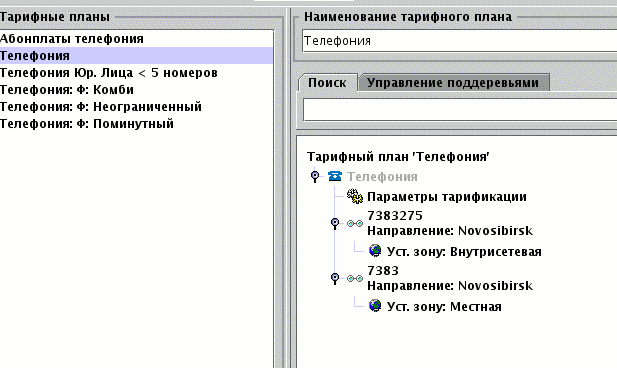Select 'Уст. зону: Внутрисетевая' node
The width and height of the screenshot is (617, 368).
[464, 251]
